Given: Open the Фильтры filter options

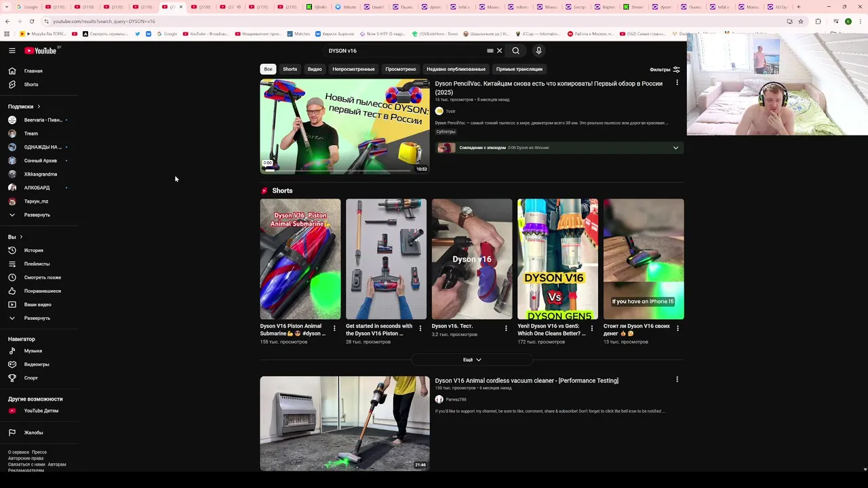Looking at the screenshot, I should tap(665, 69).
